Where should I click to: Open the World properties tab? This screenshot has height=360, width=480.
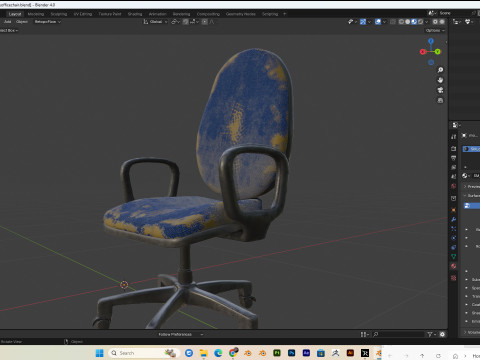click(x=454, y=186)
